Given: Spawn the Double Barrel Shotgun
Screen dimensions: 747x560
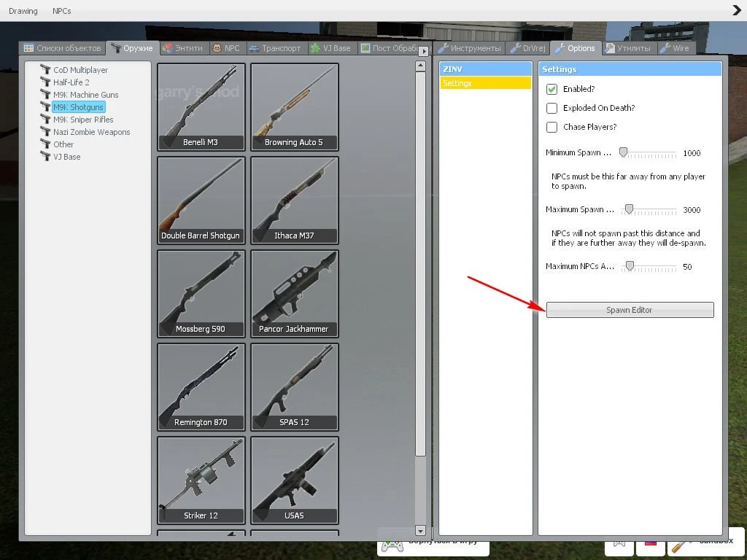Looking at the screenshot, I should tap(201, 201).
